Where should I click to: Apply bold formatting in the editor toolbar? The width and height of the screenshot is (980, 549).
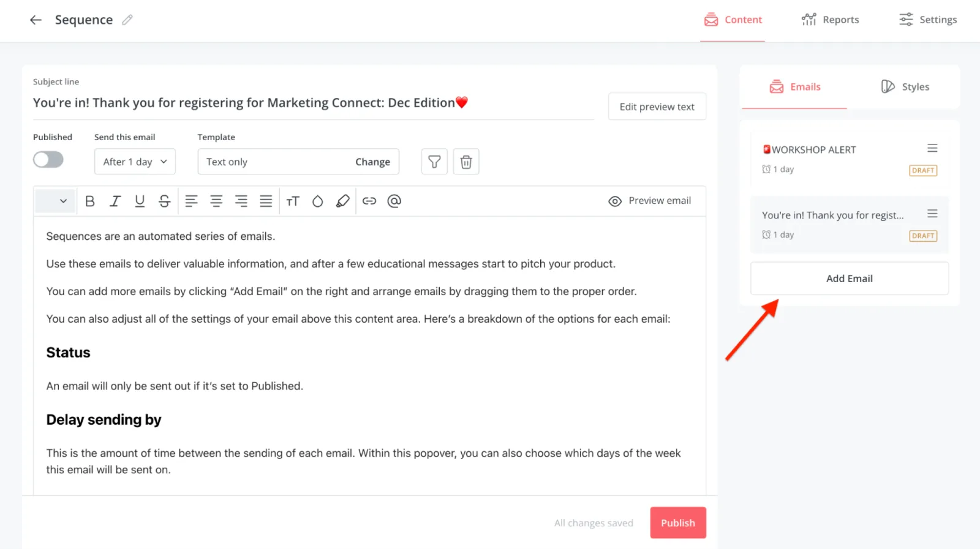(90, 201)
